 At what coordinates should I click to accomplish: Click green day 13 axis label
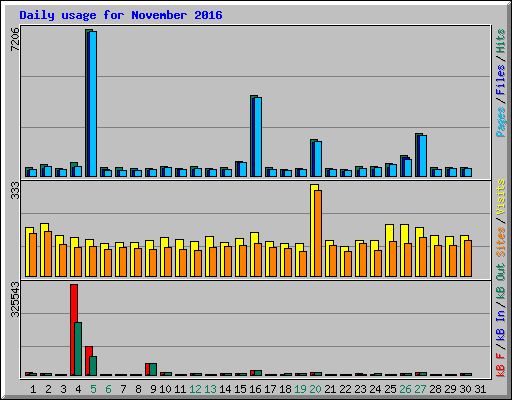210,389
